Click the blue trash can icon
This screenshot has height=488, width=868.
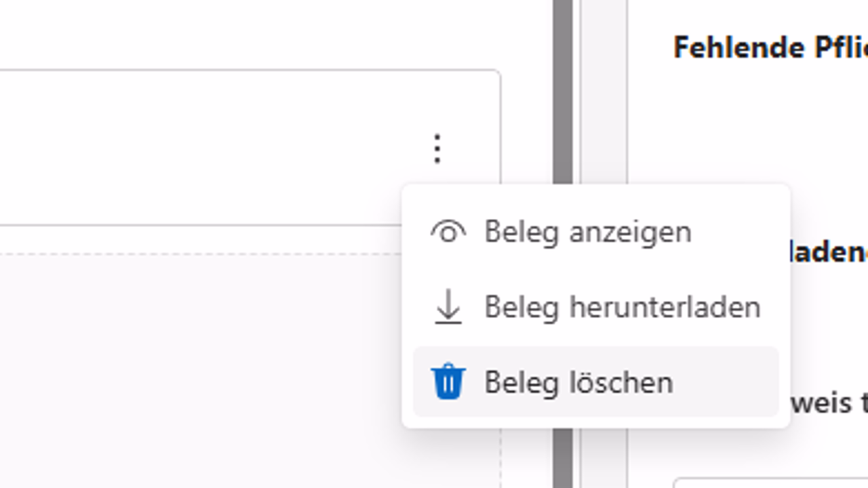click(x=448, y=382)
